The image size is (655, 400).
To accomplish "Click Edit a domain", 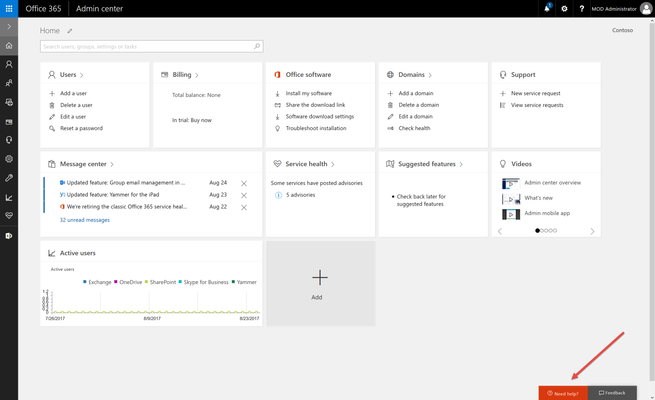I will 416,116.
